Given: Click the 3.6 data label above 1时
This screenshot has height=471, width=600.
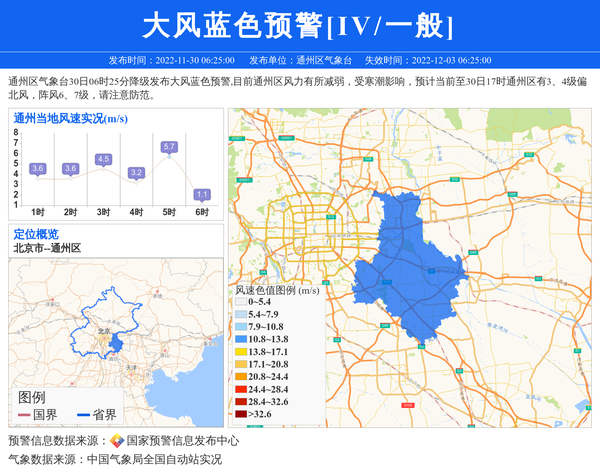Looking at the screenshot, I should point(38,168).
